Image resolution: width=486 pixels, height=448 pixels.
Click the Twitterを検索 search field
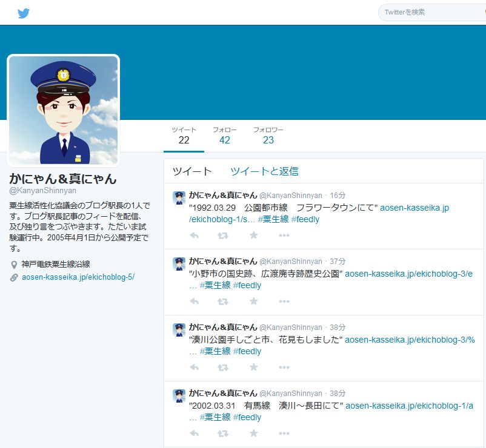tap(432, 12)
